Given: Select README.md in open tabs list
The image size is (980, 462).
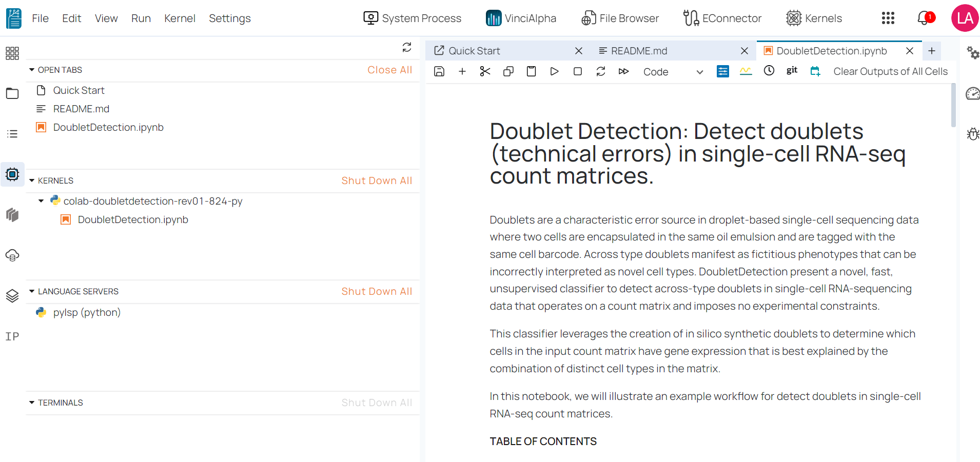Looking at the screenshot, I should coord(81,109).
